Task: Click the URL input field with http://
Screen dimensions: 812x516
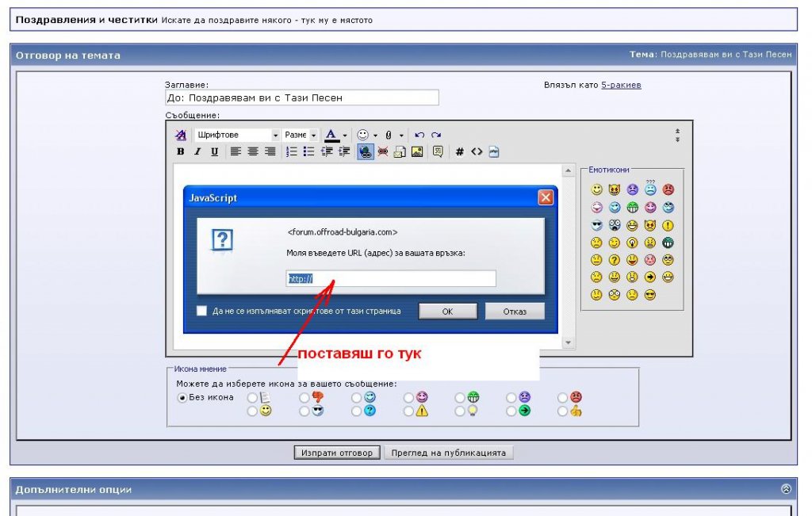Action: (x=391, y=278)
